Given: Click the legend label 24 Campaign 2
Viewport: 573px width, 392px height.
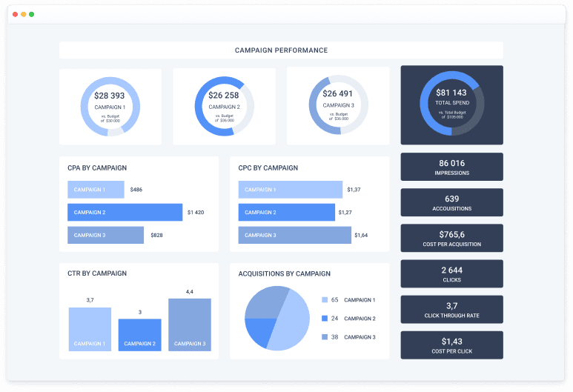Looking at the screenshot, I should 354,318.
